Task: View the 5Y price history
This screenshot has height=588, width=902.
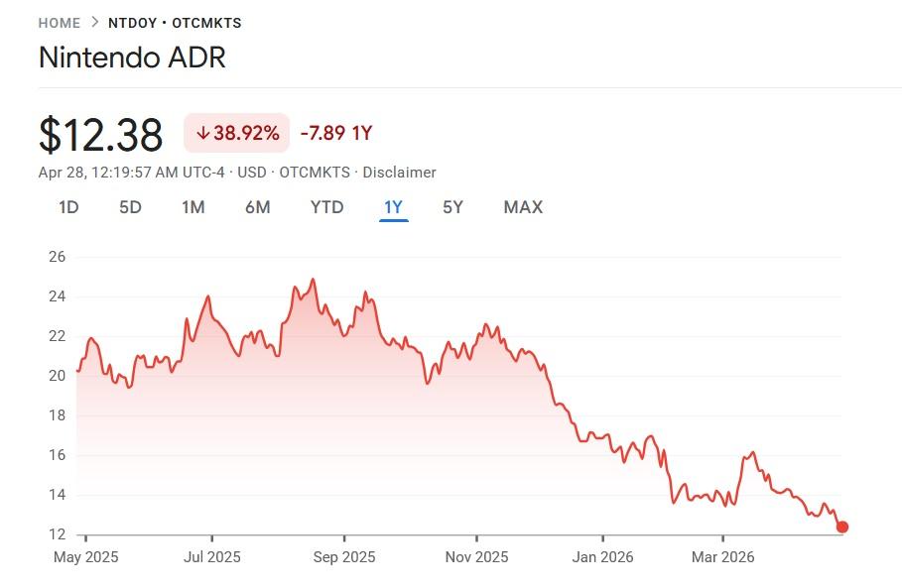Action: click(452, 207)
